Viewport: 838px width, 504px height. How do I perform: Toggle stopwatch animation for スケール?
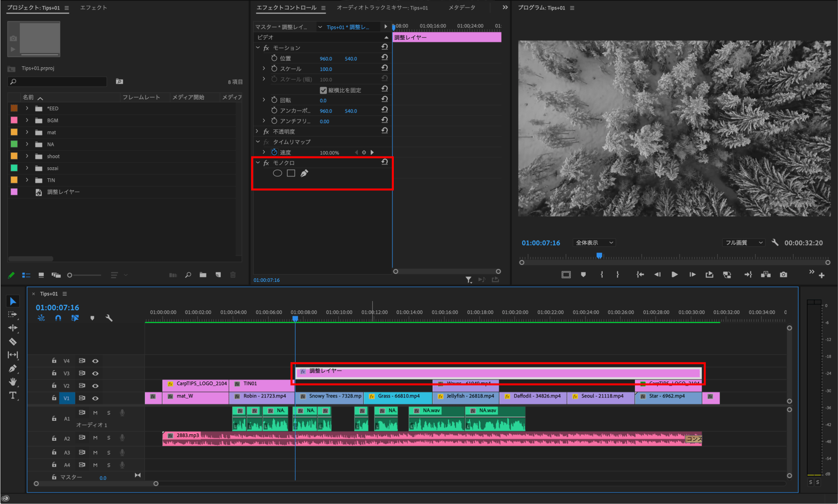pos(274,69)
